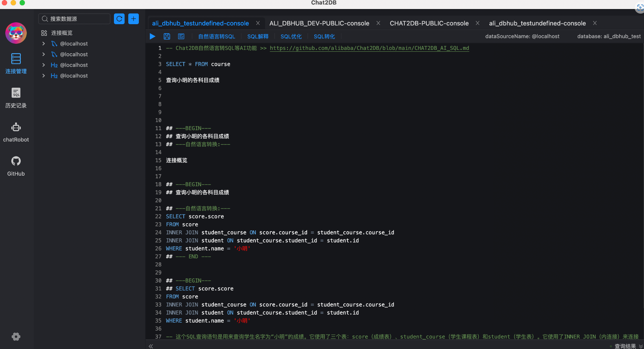Viewport: 644px width, 349px height.
Task: Click the 搜索数据源 search field
Action: coord(74,19)
